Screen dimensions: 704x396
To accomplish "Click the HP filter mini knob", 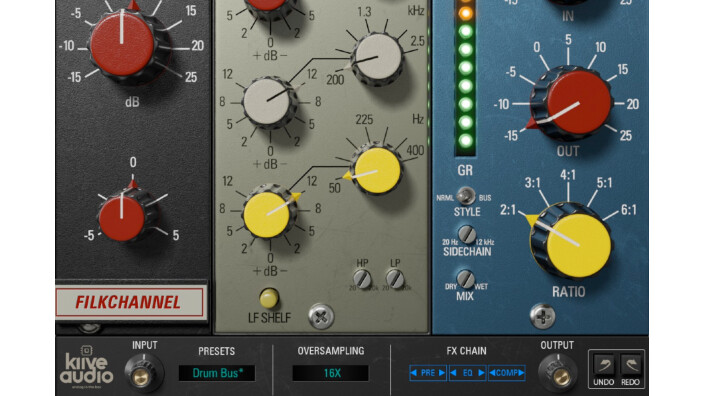I will 362,279.
